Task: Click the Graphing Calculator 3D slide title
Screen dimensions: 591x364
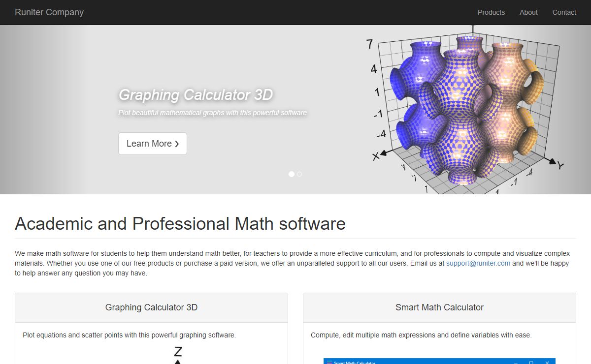Action: [x=196, y=94]
